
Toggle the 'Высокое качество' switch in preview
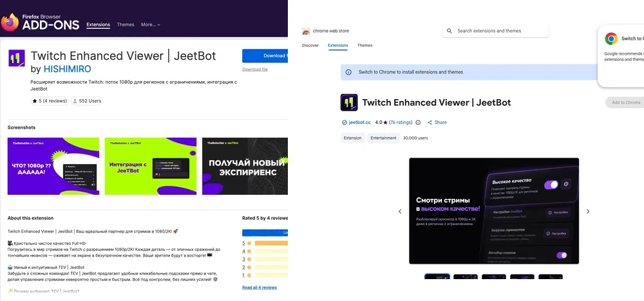point(551,185)
